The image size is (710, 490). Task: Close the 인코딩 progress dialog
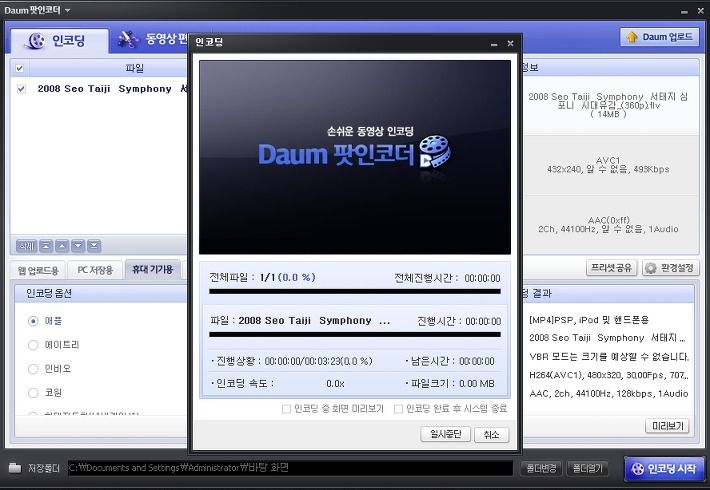click(510, 43)
